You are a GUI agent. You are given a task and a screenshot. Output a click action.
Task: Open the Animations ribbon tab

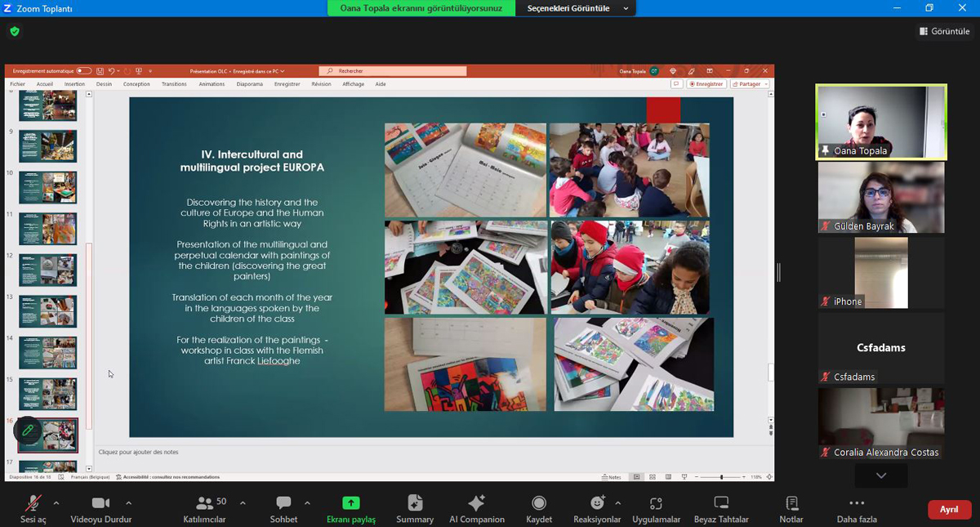pyautogui.click(x=212, y=84)
